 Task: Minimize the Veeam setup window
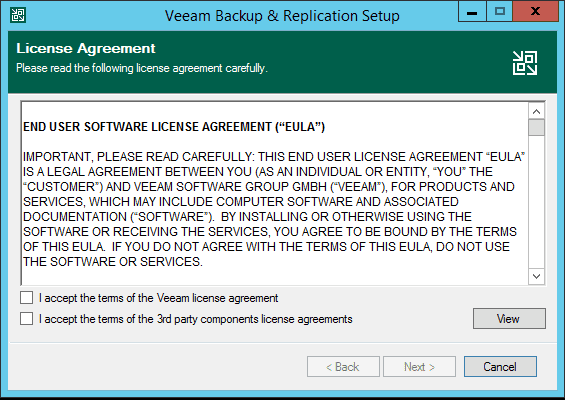point(472,12)
